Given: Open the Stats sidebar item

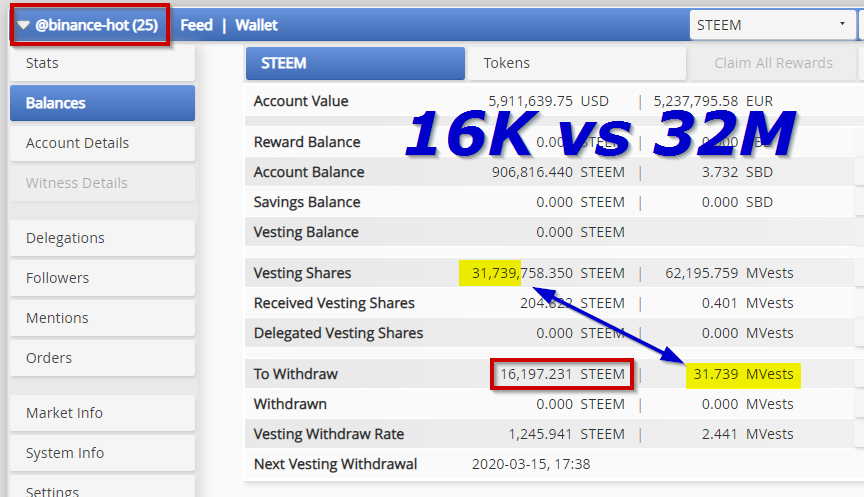Looking at the screenshot, I should click(102, 63).
